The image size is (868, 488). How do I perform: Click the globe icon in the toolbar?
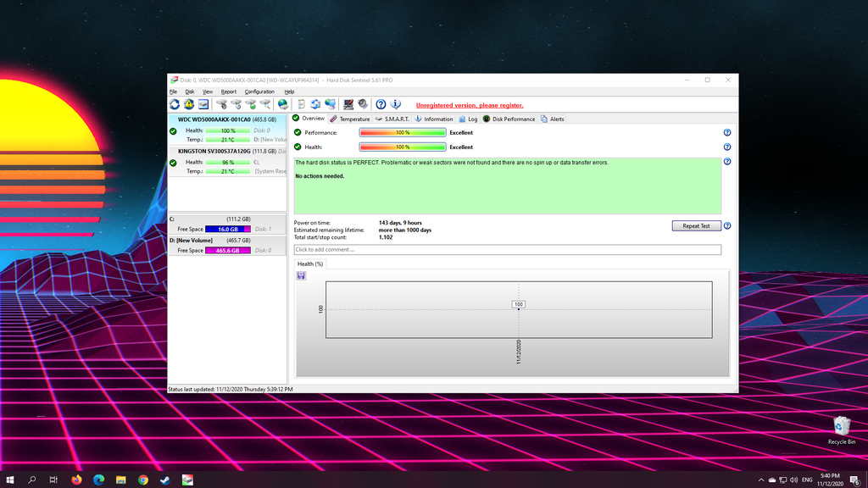click(282, 104)
